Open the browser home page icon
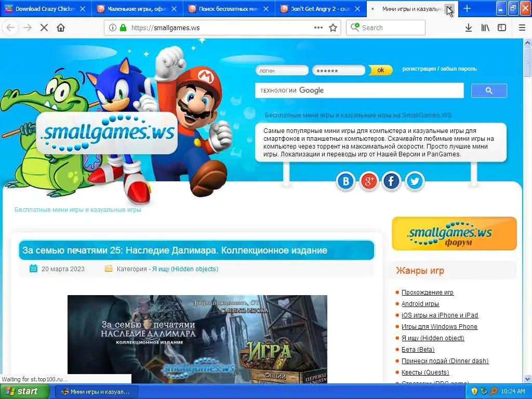 (x=61, y=28)
